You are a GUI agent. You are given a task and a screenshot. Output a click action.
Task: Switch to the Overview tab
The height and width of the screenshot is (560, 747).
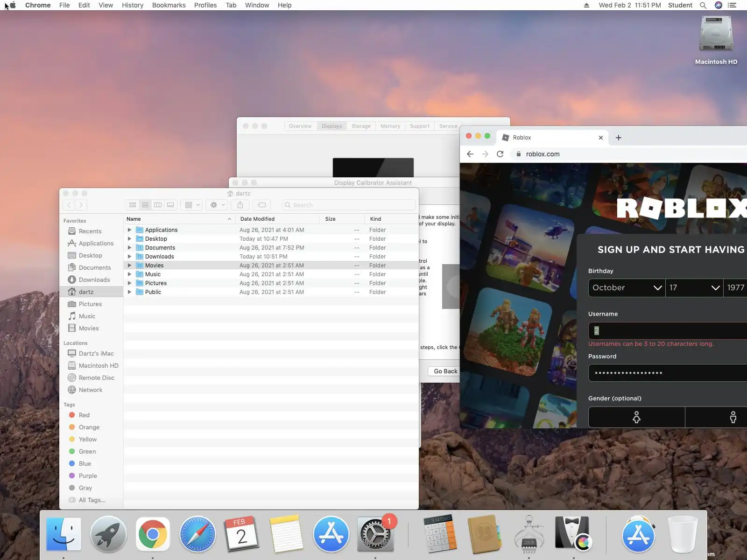pos(300,126)
